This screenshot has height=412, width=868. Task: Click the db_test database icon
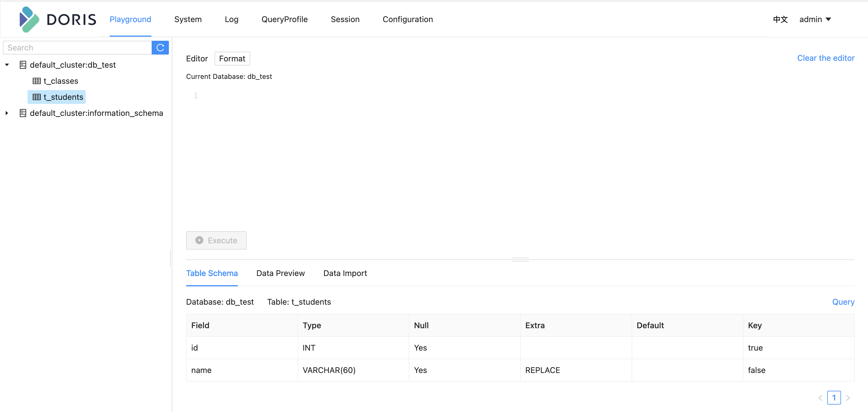click(23, 65)
